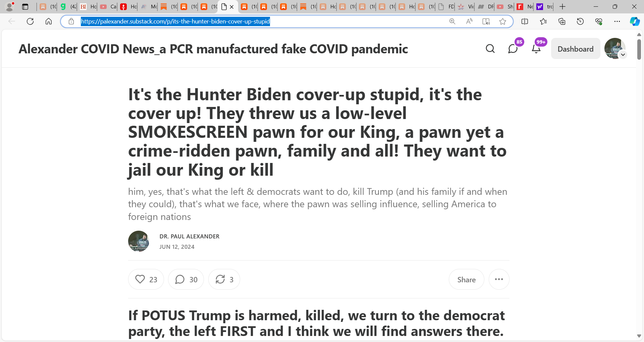
Task: Open browser Settings and more menu
Action: 617,21
